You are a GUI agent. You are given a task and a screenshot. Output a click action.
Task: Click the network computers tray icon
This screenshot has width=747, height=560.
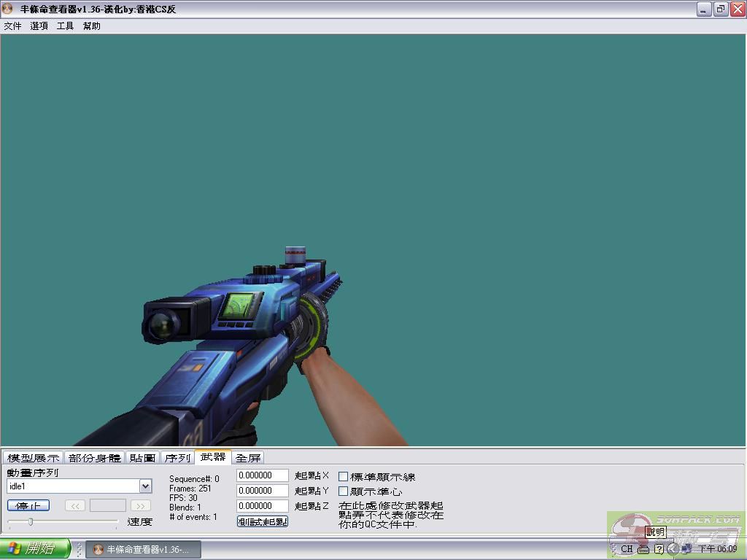pos(686,549)
